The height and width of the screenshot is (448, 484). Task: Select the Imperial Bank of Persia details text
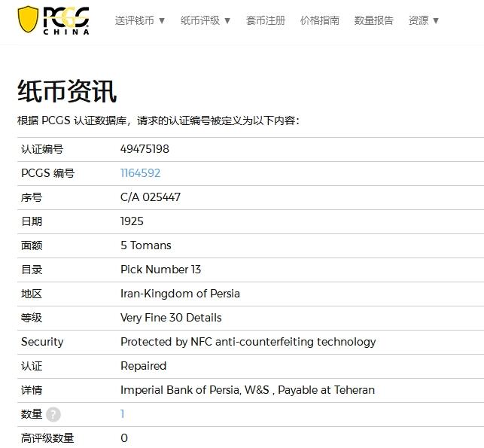(x=248, y=390)
